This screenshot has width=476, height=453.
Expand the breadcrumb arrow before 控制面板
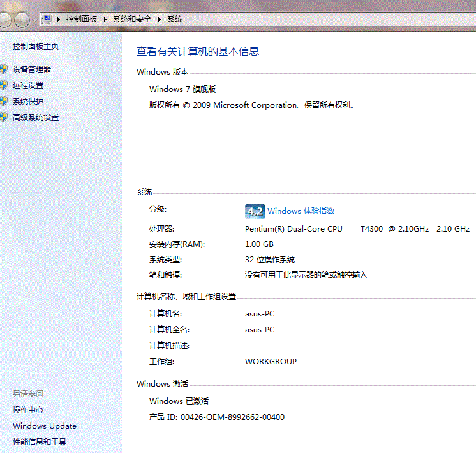click(59, 19)
